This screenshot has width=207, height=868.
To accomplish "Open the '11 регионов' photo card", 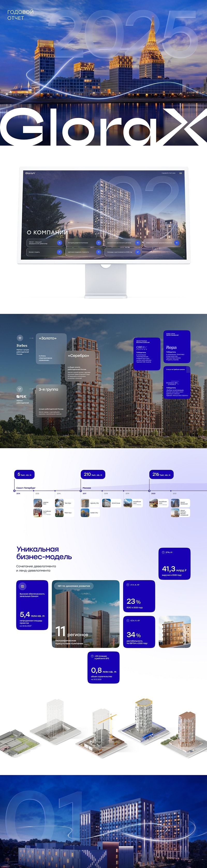I will click(86, 614).
